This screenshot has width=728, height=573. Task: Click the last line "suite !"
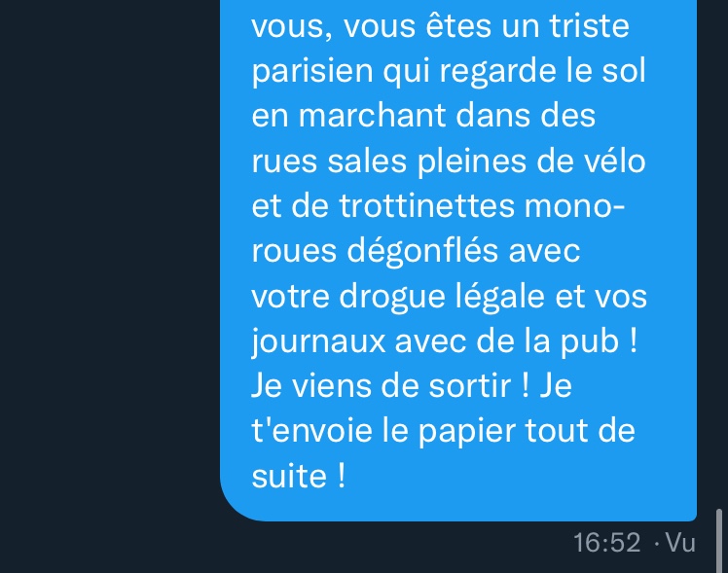point(299,476)
